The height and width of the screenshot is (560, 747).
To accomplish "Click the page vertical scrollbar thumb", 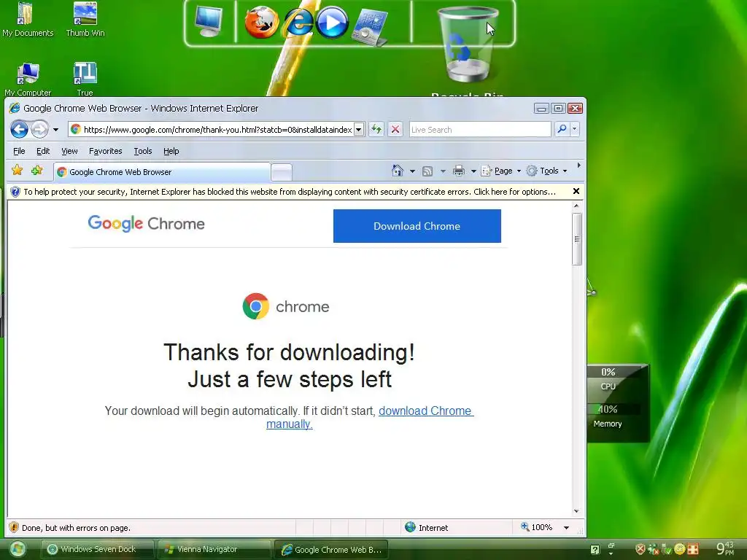I will click(576, 238).
